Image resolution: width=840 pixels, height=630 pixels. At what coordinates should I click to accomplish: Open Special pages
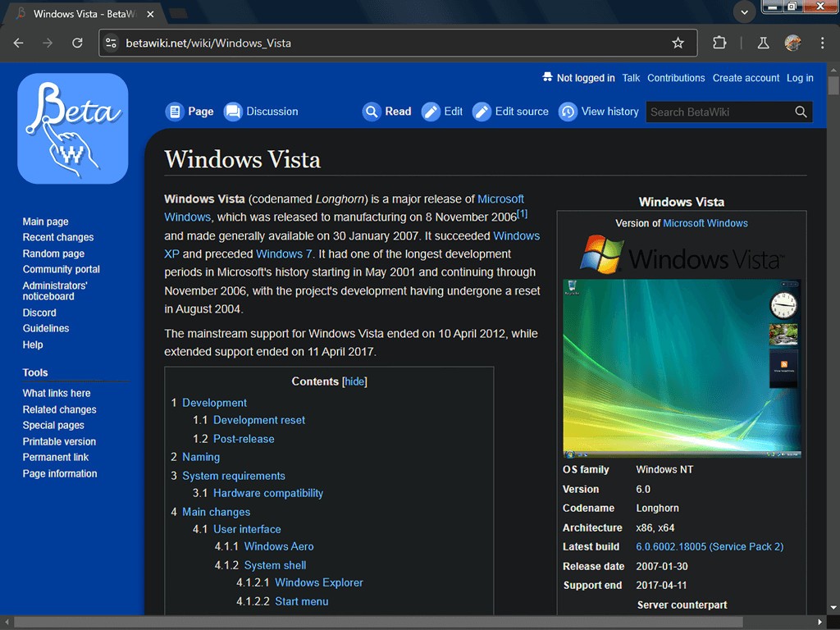[53, 426]
